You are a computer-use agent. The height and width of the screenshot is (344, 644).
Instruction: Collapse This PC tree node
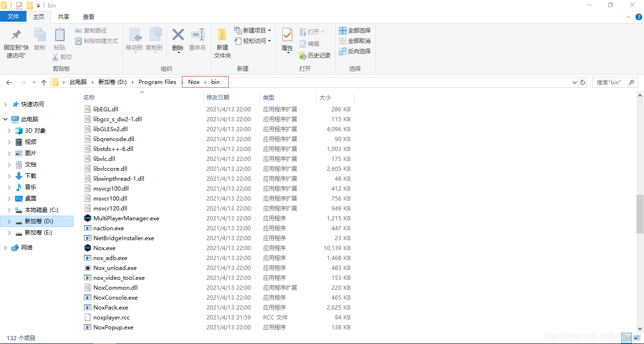click(6, 119)
